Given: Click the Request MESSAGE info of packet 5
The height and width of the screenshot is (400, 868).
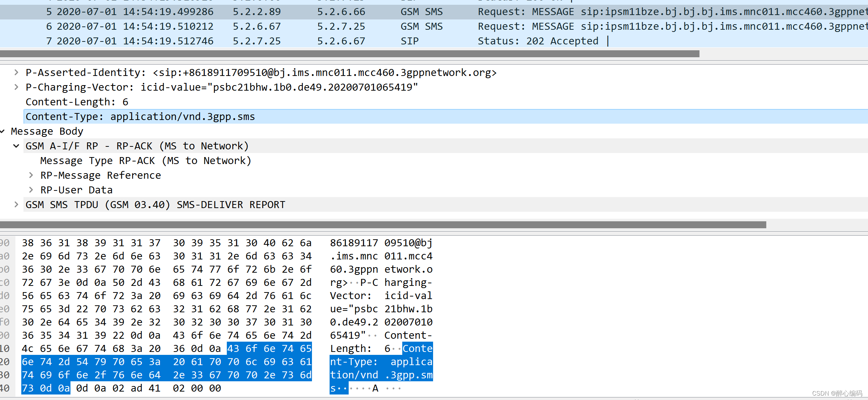Looking at the screenshot, I should pyautogui.click(x=672, y=12).
